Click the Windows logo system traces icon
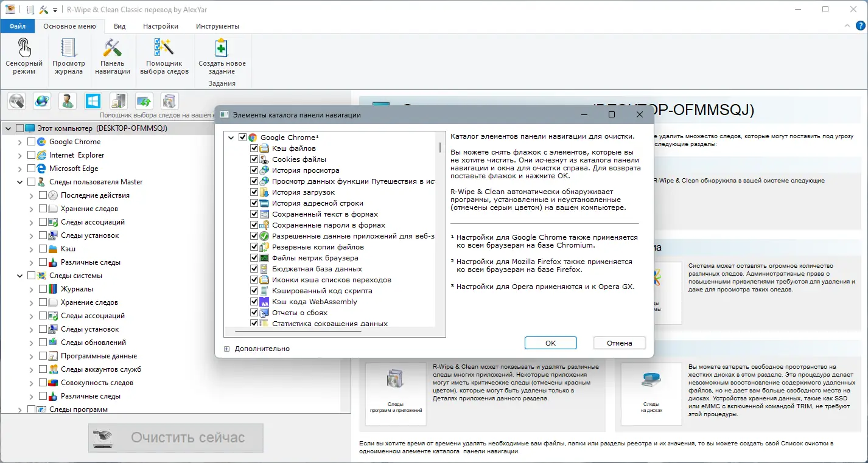Image resolution: width=868 pixels, height=463 pixels. click(93, 101)
